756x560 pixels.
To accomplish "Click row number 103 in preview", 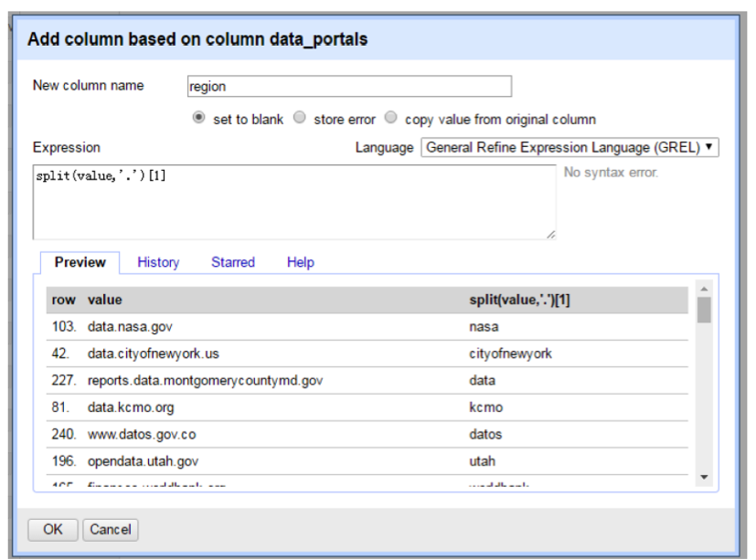I will point(64,327).
